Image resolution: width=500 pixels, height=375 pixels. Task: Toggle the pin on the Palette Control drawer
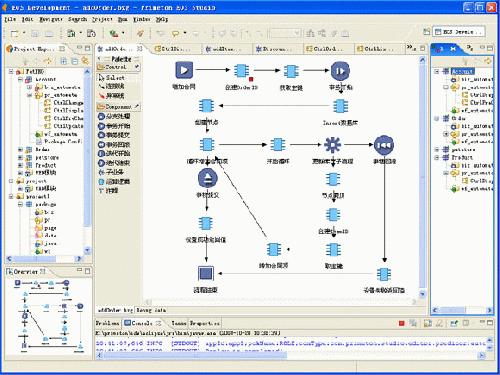coord(137,67)
